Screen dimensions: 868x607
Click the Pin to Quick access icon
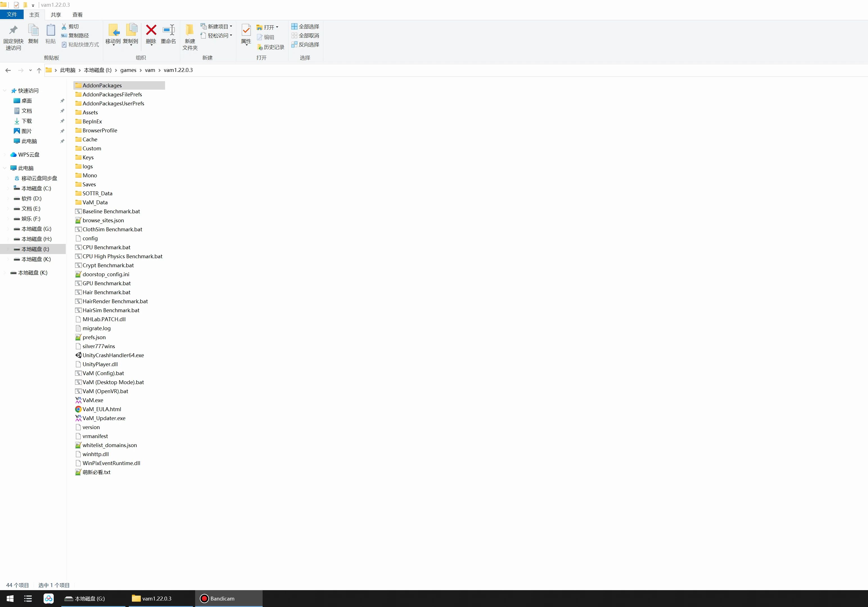coord(13,31)
